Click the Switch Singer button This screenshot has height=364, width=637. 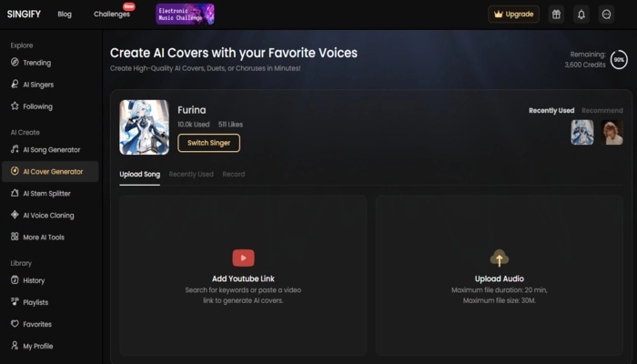tap(208, 143)
